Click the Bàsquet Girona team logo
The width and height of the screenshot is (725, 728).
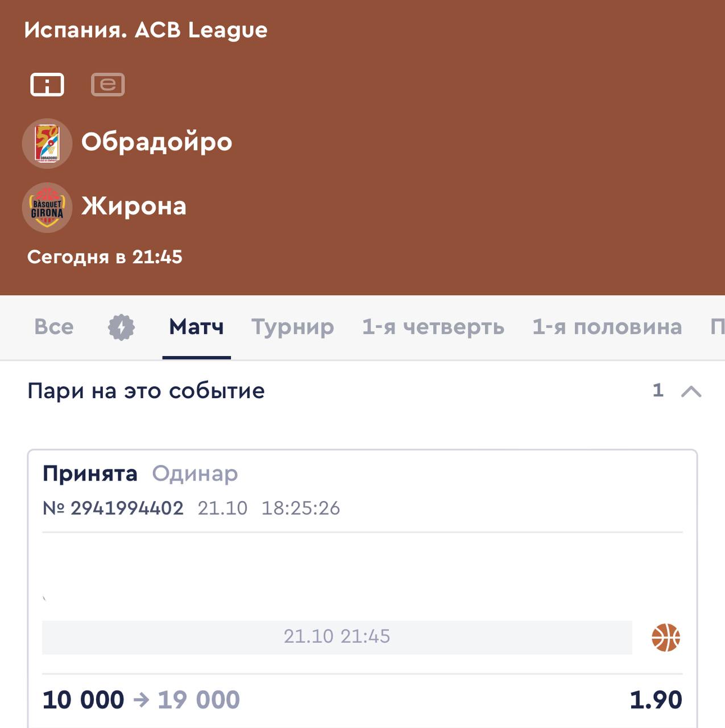[47, 208]
